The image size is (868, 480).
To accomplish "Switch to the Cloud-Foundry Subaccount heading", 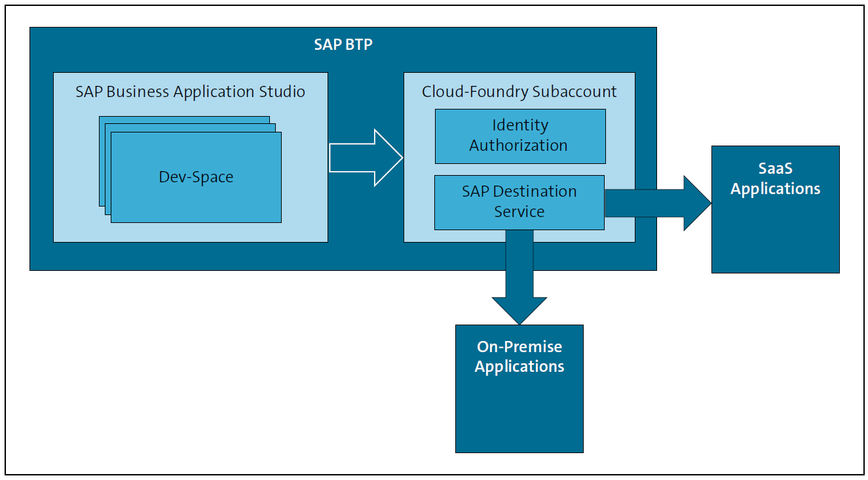I will [x=519, y=92].
